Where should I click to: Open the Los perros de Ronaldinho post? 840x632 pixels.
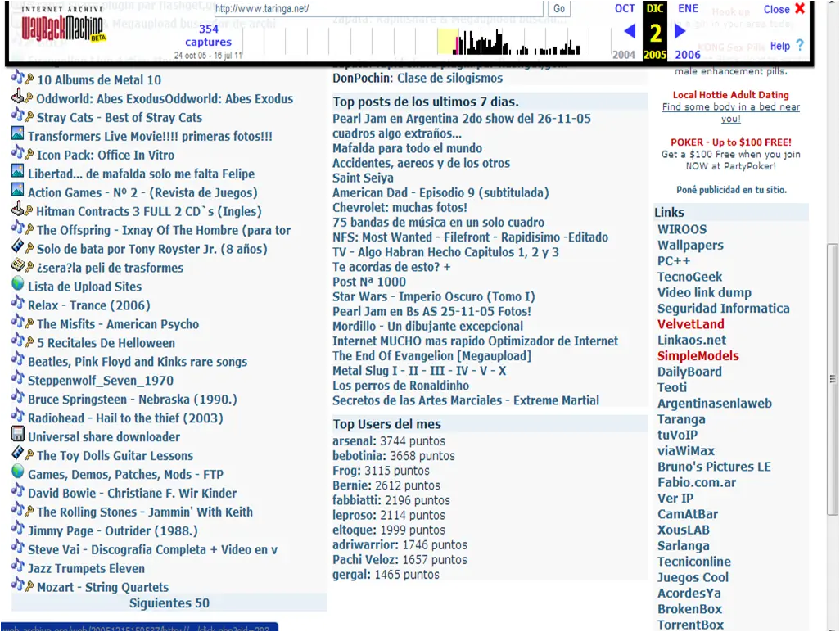click(400, 386)
